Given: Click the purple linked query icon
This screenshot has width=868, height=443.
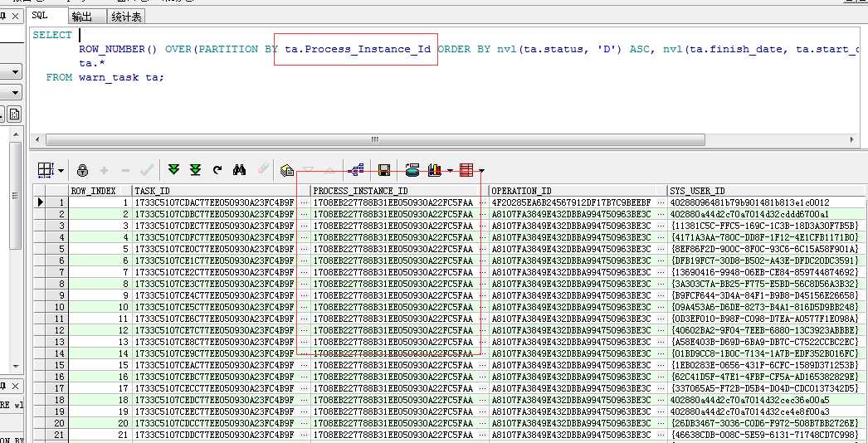Looking at the screenshot, I should click(x=356, y=170).
